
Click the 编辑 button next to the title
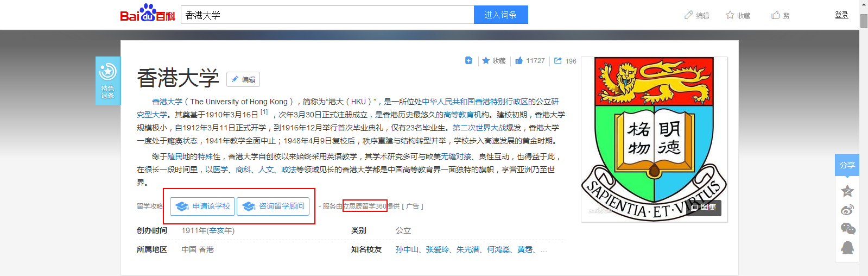click(x=243, y=79)
